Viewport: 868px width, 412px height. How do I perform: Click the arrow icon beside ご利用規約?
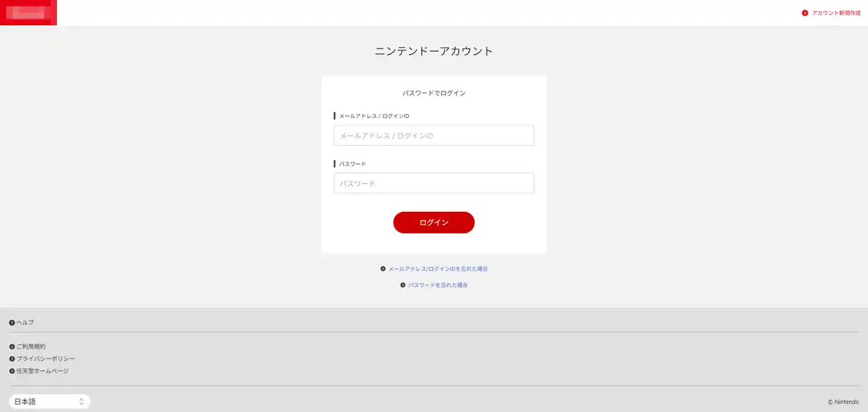(x=12, y=347)
